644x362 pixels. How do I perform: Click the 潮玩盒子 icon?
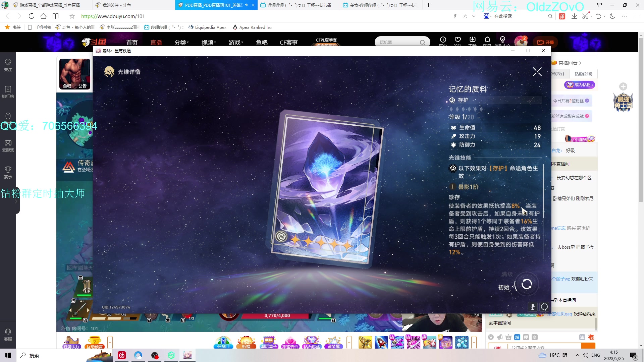tap(269, 342)
